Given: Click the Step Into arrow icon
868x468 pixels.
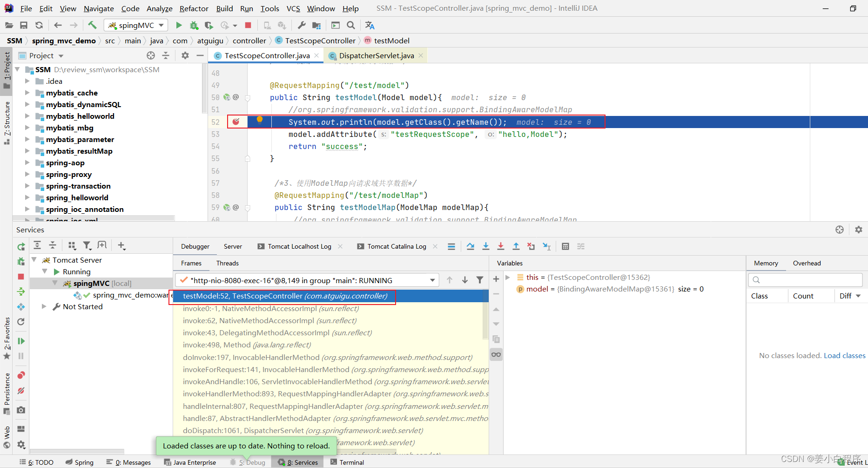Looking at the screenshot, I should pos(485,246).
